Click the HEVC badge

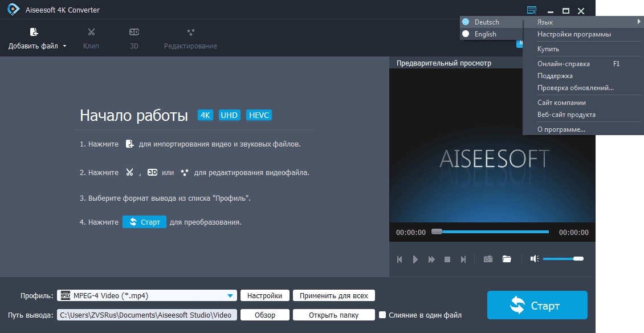coord(259,115)
